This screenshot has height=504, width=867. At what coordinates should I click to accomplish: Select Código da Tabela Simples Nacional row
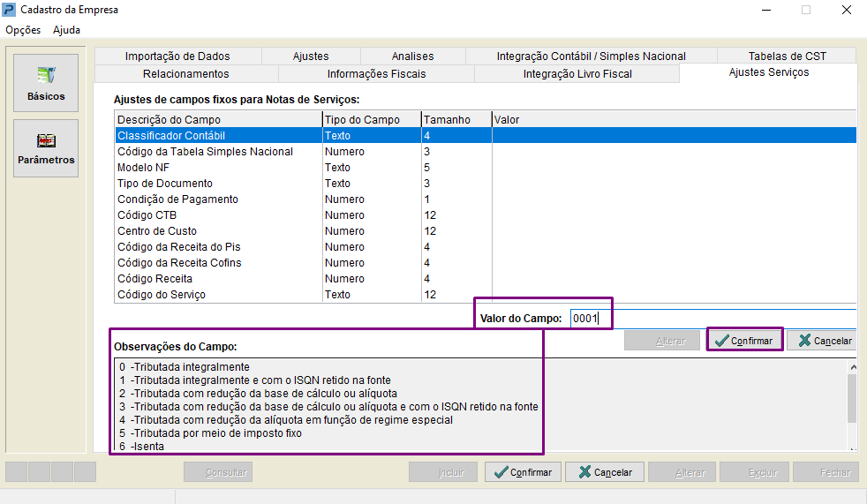point(486,152)
